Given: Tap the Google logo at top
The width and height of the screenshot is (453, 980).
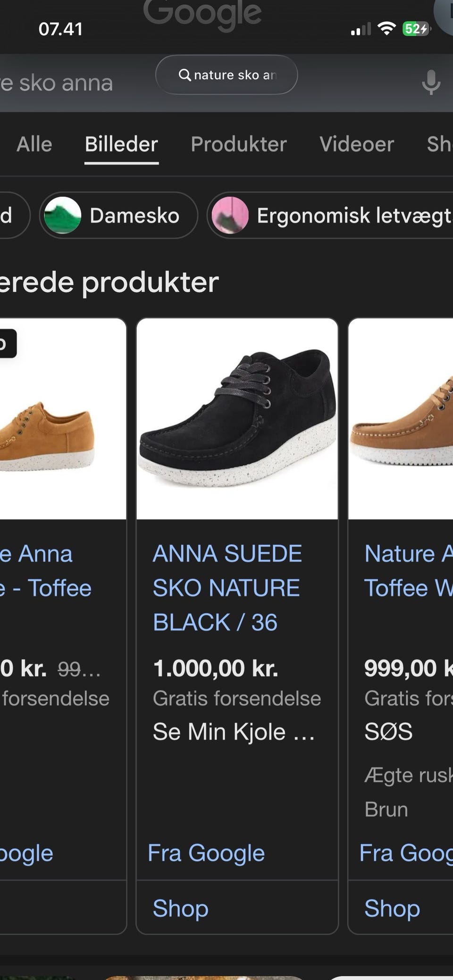Looking at the screenshot, I should 202,14.
